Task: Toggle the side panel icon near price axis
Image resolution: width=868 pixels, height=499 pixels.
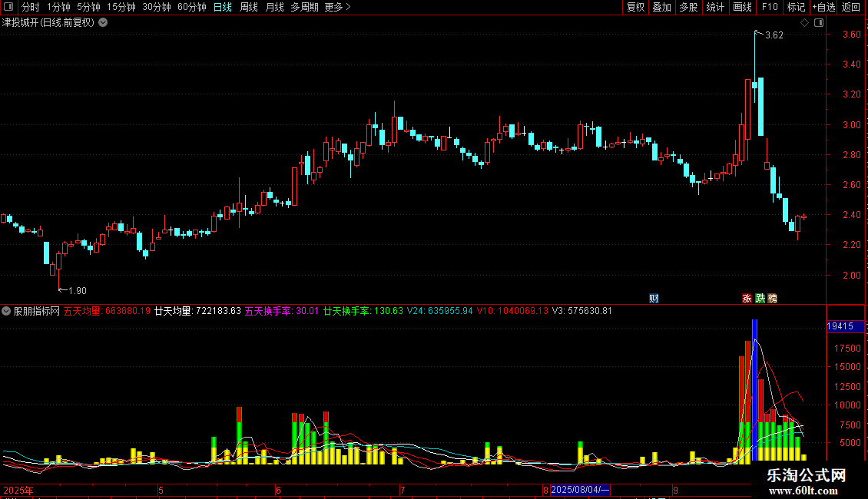Action: 819,23
